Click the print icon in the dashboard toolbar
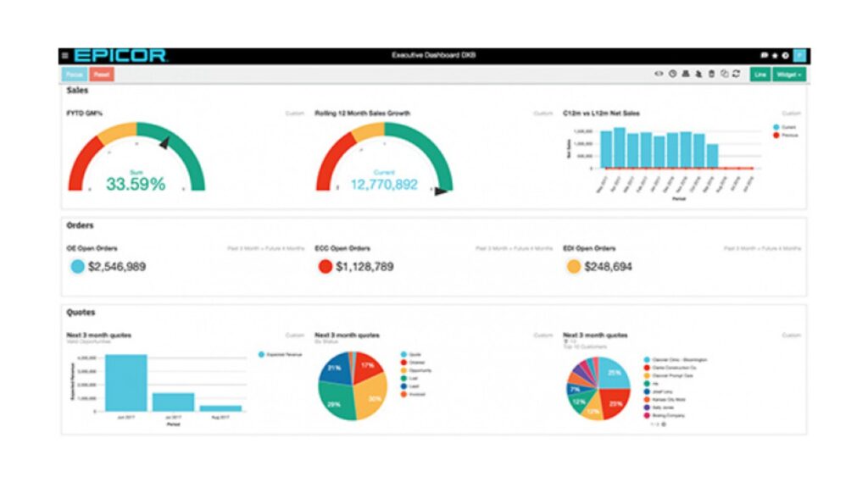 [687, 75]
